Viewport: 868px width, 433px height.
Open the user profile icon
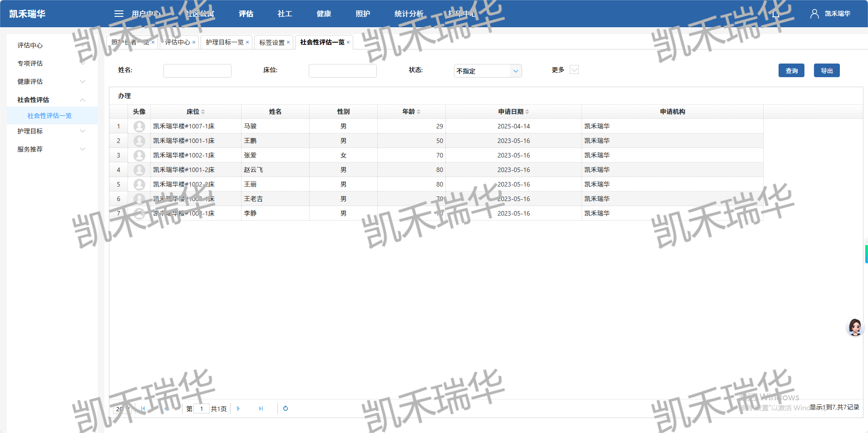(x=814, y=14)
